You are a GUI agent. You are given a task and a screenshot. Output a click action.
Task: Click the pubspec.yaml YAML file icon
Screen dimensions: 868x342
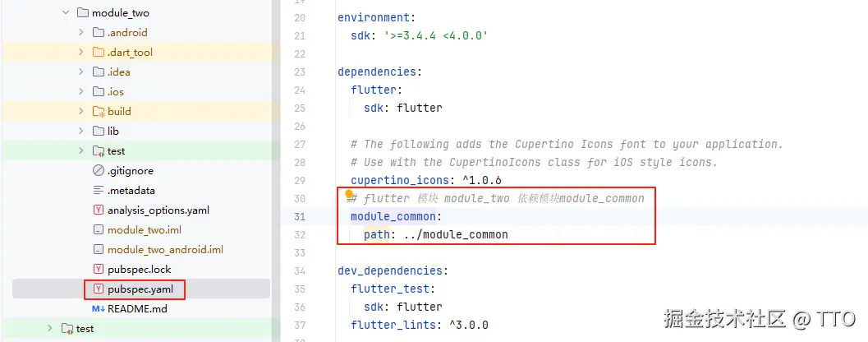[99, 289]
